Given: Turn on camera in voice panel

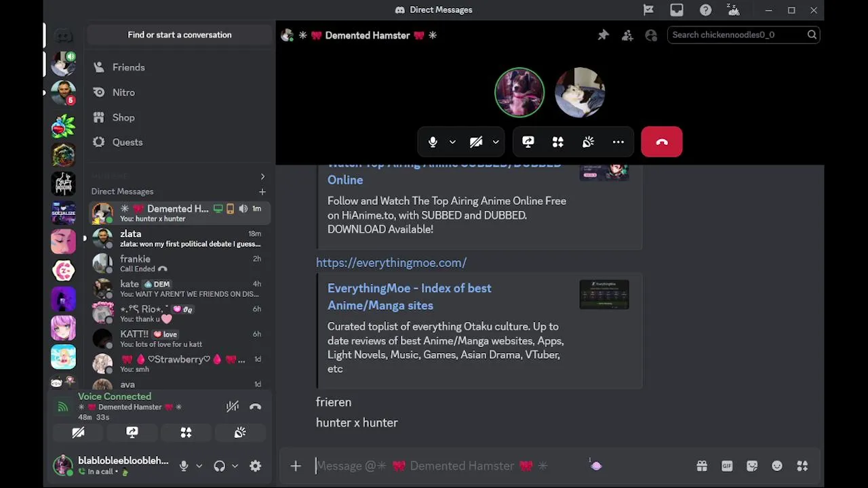Looking at the screenshot, I should coord(78,432).
